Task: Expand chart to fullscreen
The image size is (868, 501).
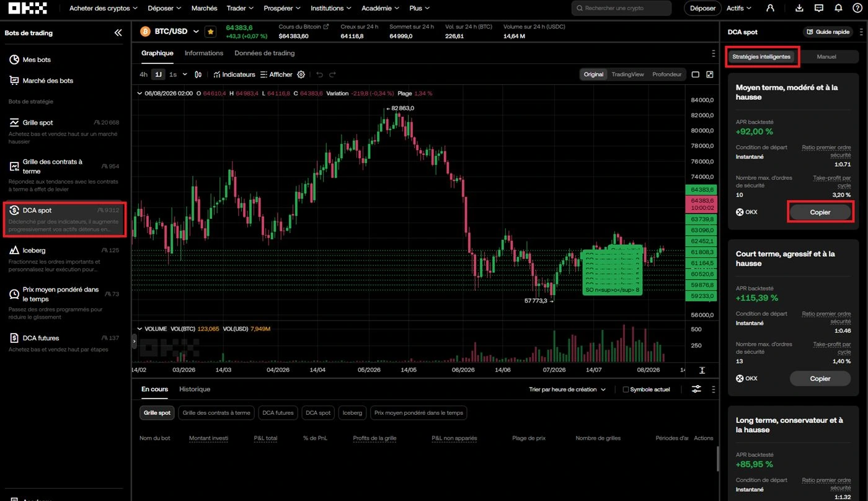Action: click(x=710, y=74)
